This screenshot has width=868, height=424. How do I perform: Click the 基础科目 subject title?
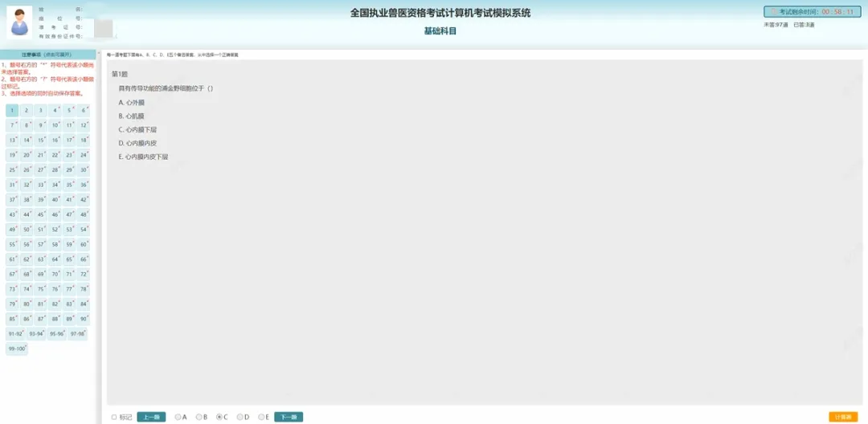(x=440, y=31)
